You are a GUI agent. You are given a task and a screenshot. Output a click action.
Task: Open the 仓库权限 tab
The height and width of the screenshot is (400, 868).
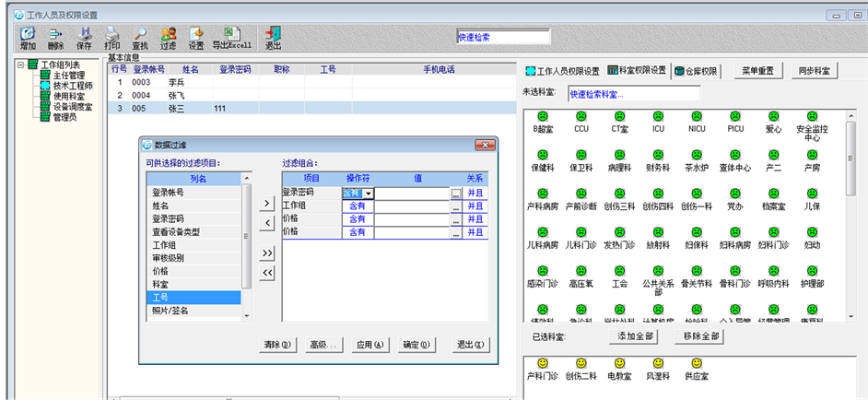click(x=696, y=71)
